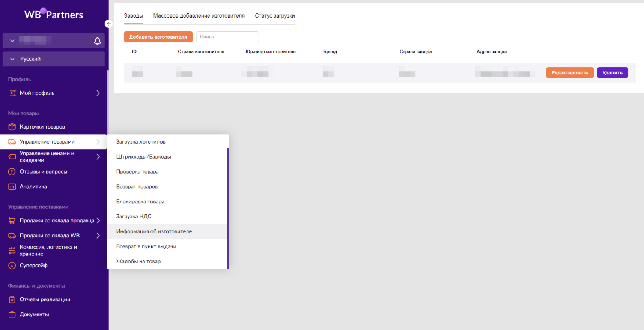Switch to the Статус загрузки tab
644x330 pixels.
tap(275, 16)
